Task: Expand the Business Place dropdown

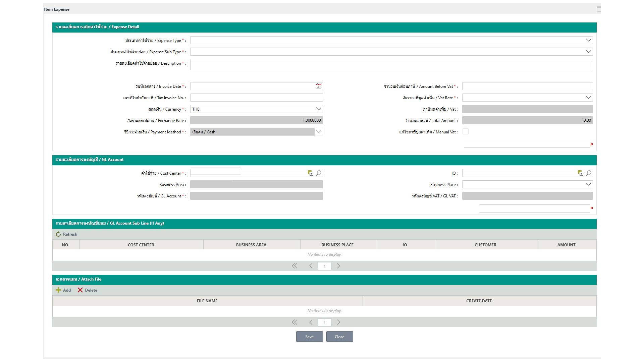Action: coord(588,184)
